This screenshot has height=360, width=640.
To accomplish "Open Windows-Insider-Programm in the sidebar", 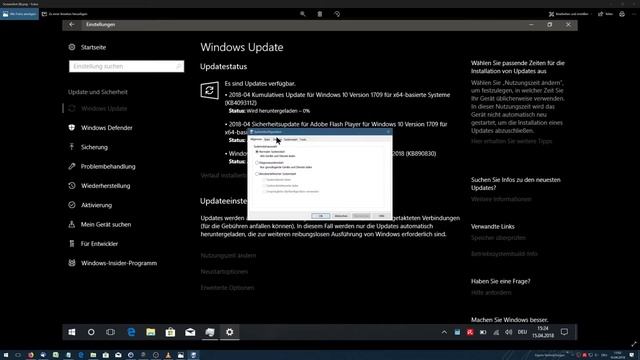I will coord(113,263).
